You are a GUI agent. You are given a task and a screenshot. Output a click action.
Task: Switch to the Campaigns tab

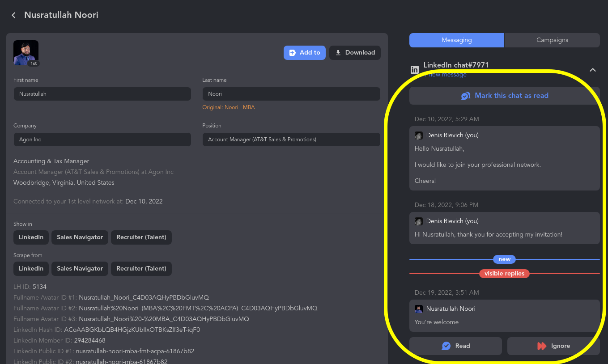point(552,40)
